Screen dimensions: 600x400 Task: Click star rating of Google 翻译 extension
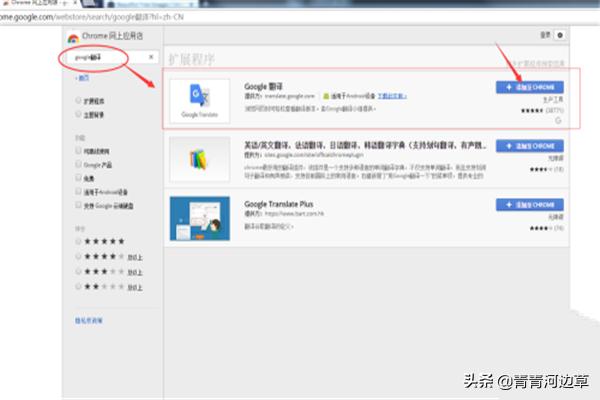pyautogui.click(x=530, y=110)
